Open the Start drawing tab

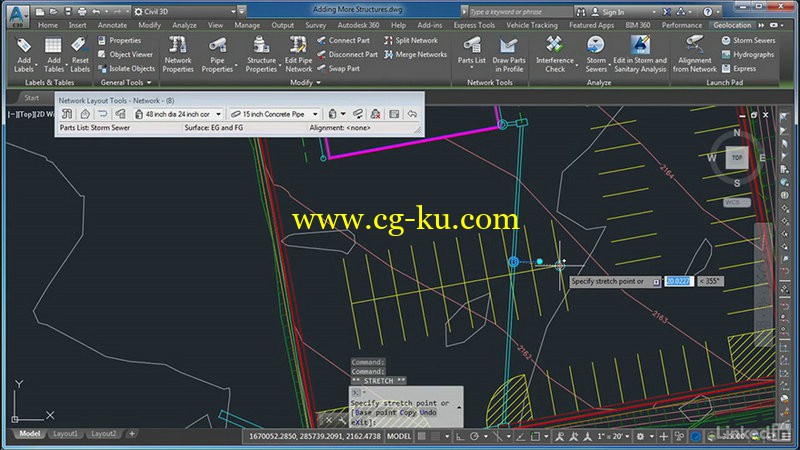(x=32, y=97)
